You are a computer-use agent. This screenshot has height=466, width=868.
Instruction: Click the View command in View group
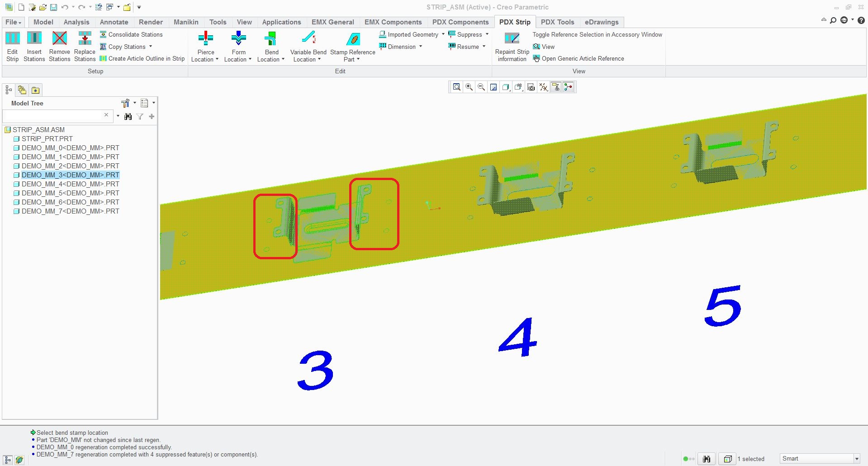544,47
